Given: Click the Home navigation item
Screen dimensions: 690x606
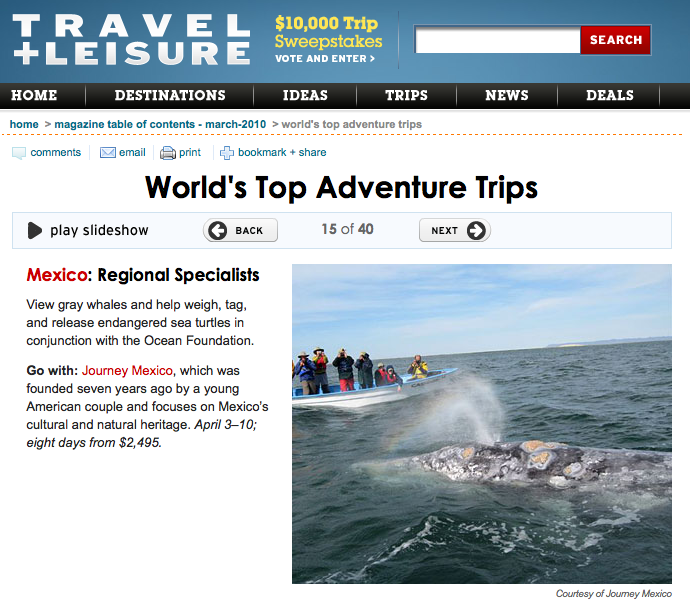Looking at the screenshot, I should point(34,95).
